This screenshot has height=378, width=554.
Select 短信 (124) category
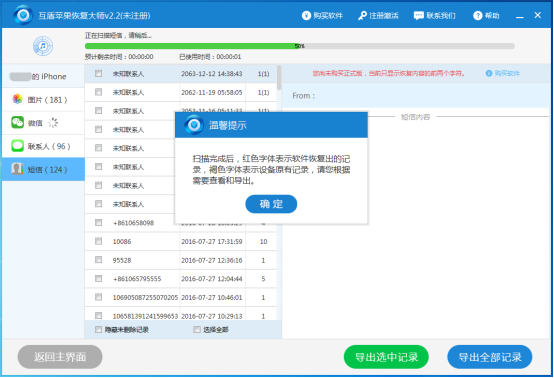pos(43,169)
